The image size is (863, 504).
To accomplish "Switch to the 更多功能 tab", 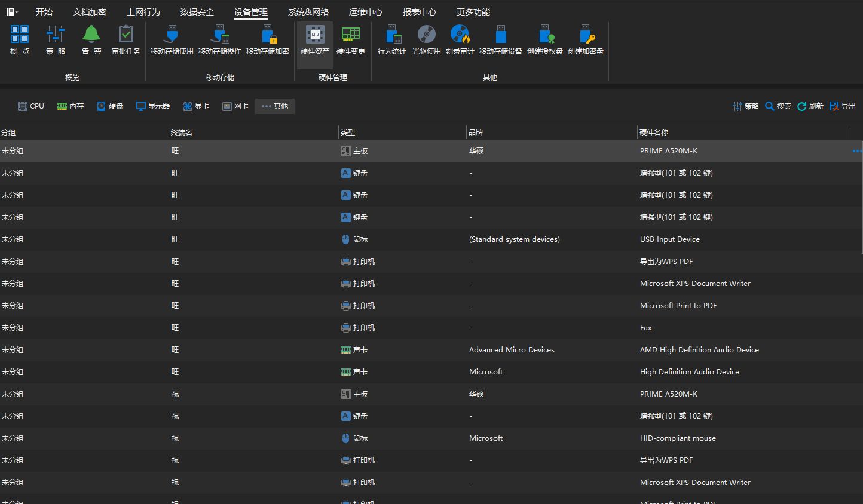I will 473,12.
